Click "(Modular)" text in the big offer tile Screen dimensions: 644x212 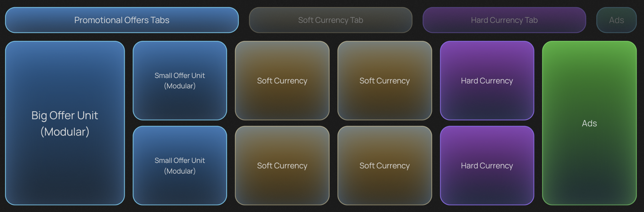coord(65,132)
